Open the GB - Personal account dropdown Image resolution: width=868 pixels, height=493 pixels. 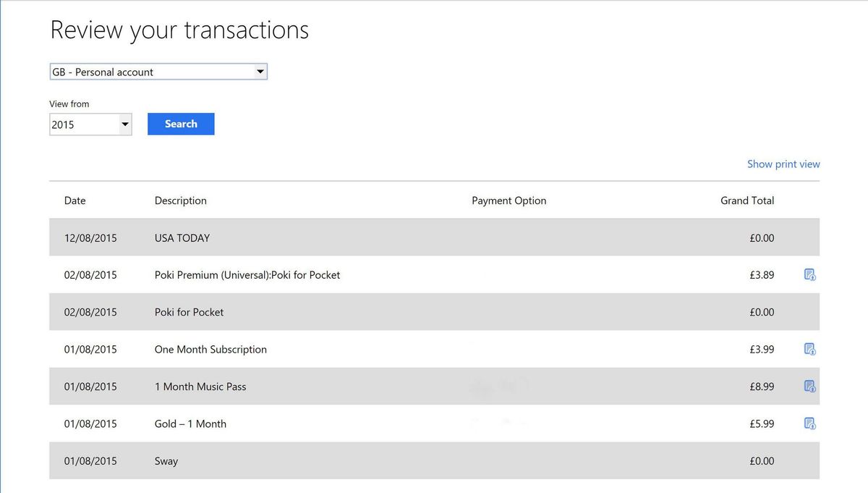click(x=260, y=71)
